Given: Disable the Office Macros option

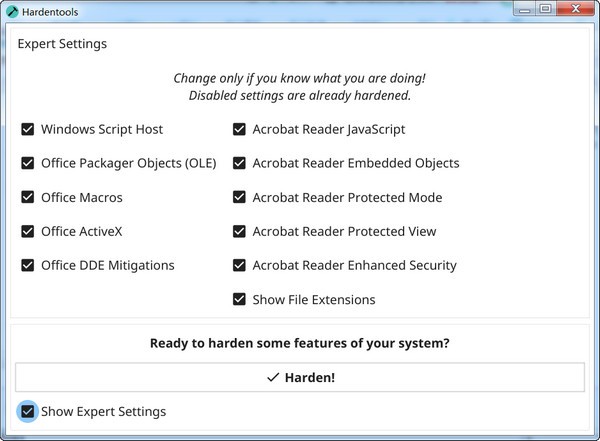Looking at the screenshot, I should click(28, 197).
